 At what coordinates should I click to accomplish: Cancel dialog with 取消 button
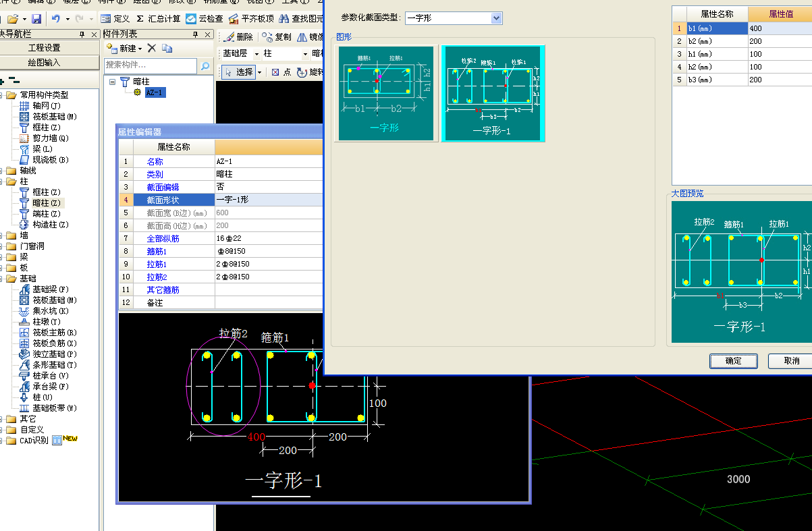790,361
